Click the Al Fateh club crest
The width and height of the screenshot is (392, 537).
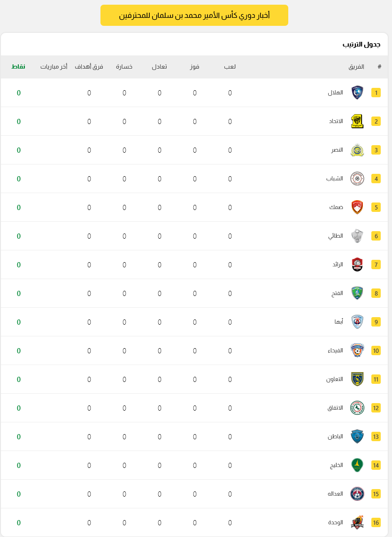coord(357,294)
